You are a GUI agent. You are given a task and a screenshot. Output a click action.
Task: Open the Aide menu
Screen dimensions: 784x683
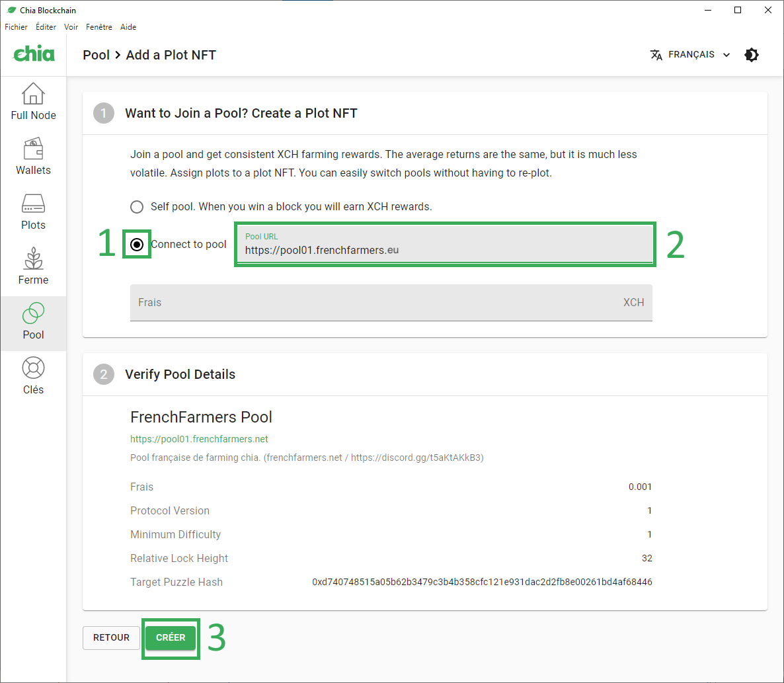point(128,27)
